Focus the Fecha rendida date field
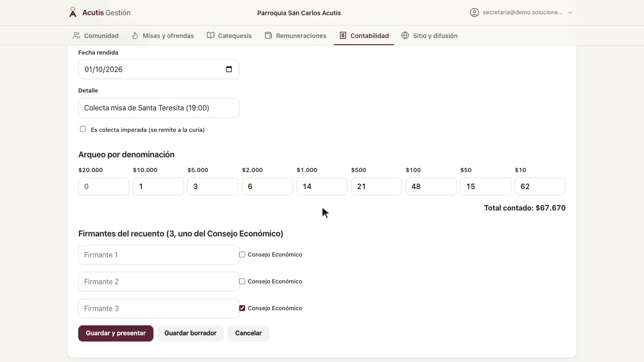 159,69
